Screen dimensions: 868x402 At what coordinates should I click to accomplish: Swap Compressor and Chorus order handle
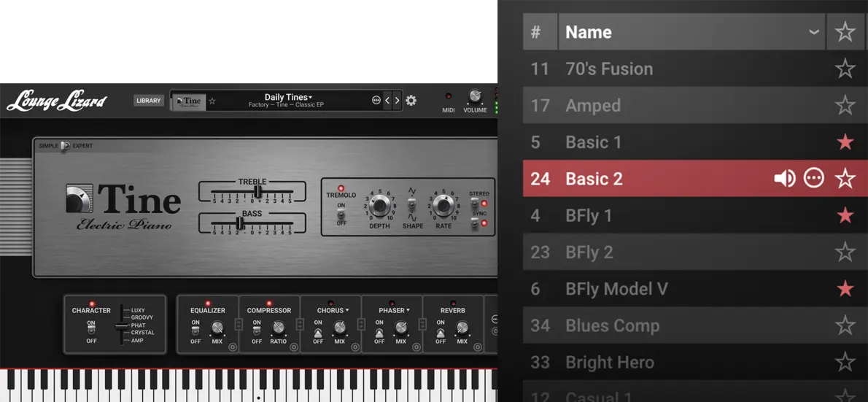pyautogui.click(x=300, y=325)
